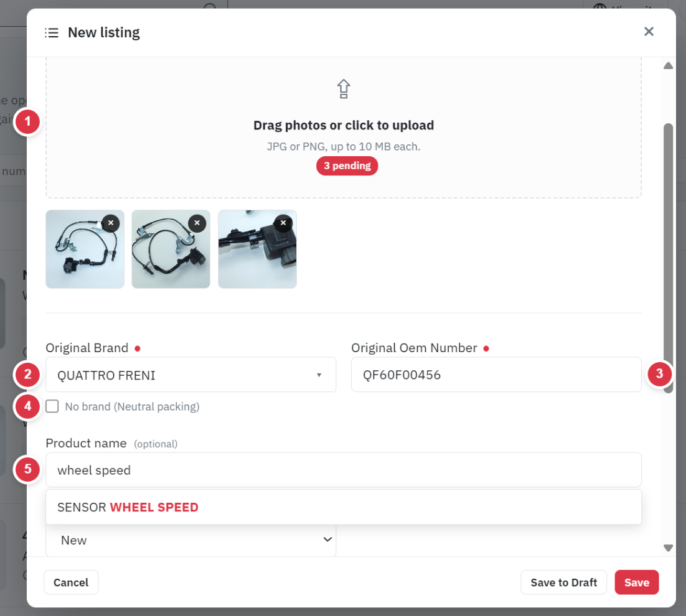Open the New condition dropdown

(190, 540)
